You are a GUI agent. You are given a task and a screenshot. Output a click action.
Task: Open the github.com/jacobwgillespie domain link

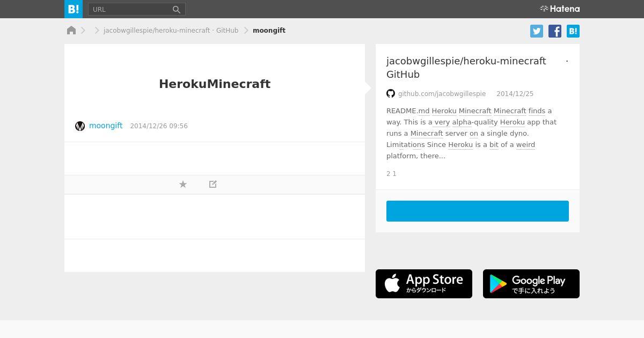tap(442, 94)
